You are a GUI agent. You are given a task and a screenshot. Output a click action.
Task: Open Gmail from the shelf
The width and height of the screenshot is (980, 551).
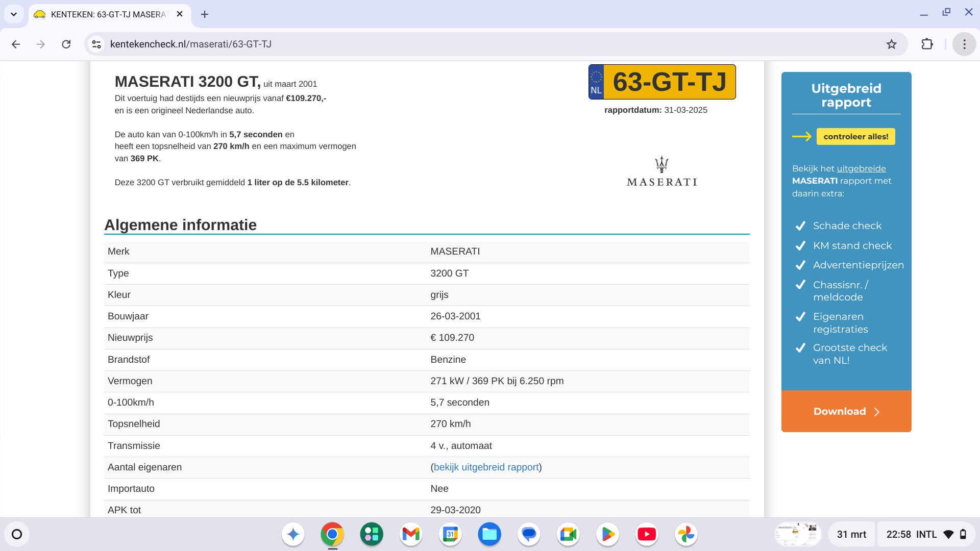pos(411,534)
